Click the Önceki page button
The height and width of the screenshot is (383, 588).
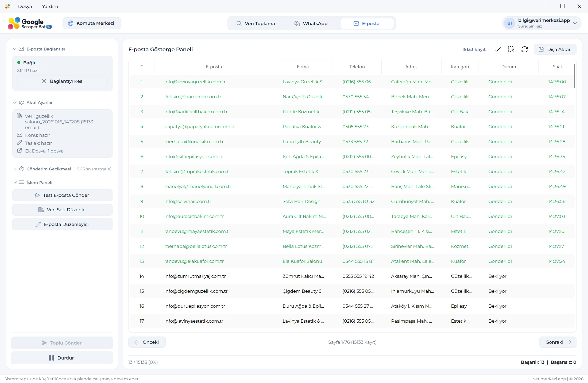147,342
